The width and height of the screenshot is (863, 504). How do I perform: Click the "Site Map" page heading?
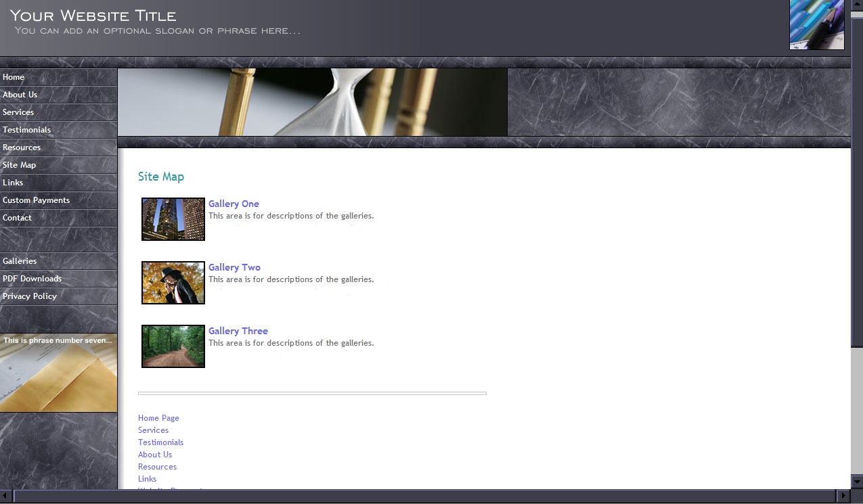[161, 177]
